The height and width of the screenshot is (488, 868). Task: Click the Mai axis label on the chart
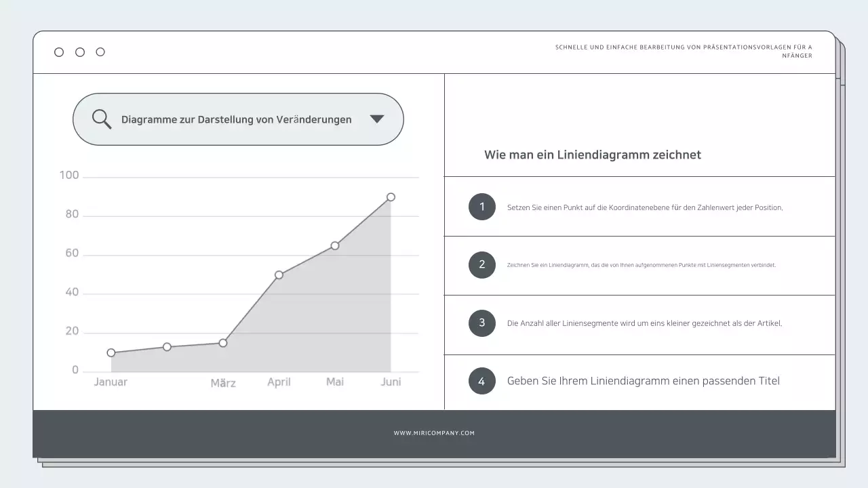(x=334, y=382)
